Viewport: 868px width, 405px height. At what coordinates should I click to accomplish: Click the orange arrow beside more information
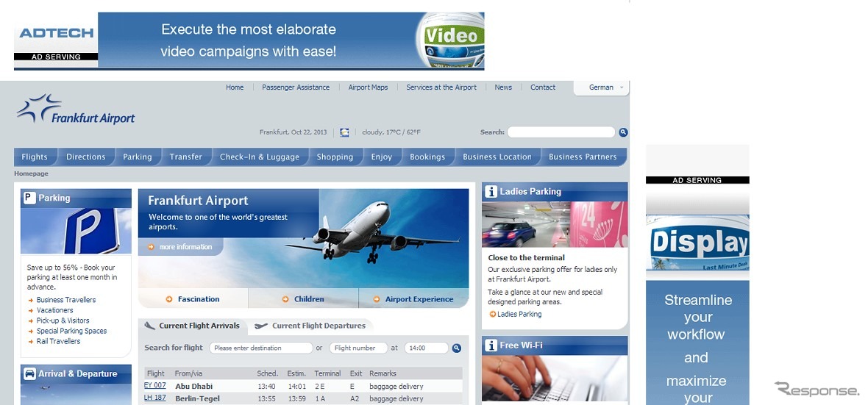click(151, 247)
